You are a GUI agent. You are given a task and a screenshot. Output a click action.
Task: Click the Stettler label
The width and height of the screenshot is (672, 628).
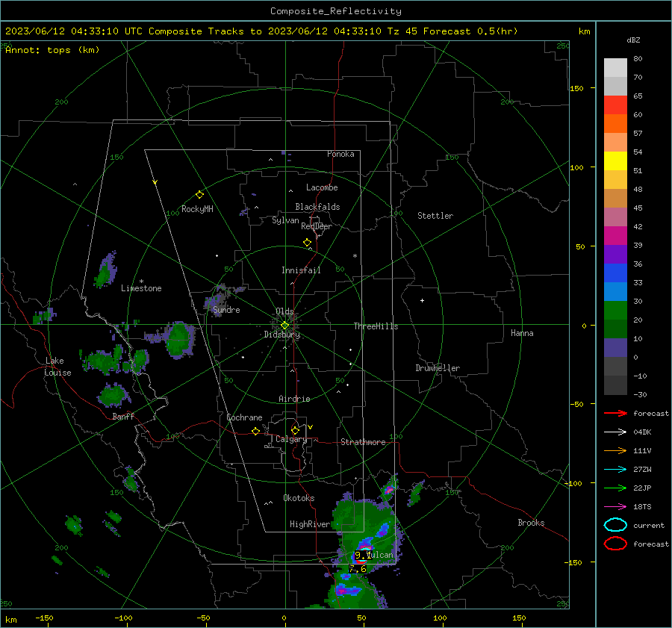click(435, 216)
